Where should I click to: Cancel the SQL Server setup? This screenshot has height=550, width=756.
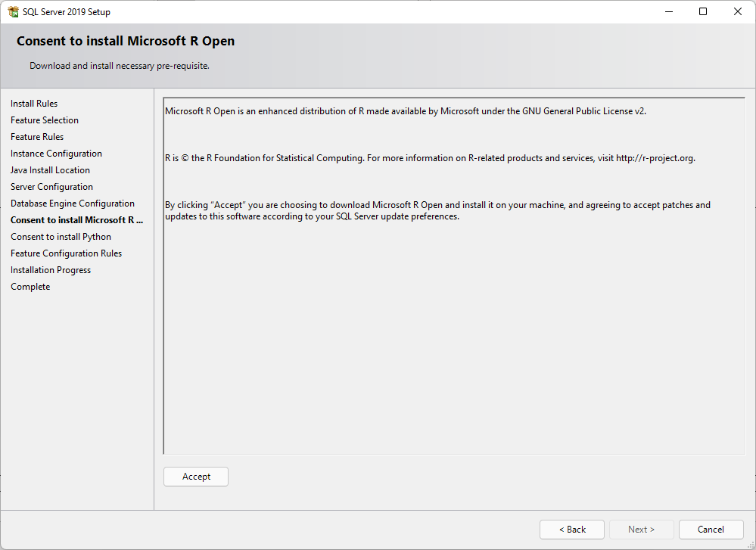point(711,530)
